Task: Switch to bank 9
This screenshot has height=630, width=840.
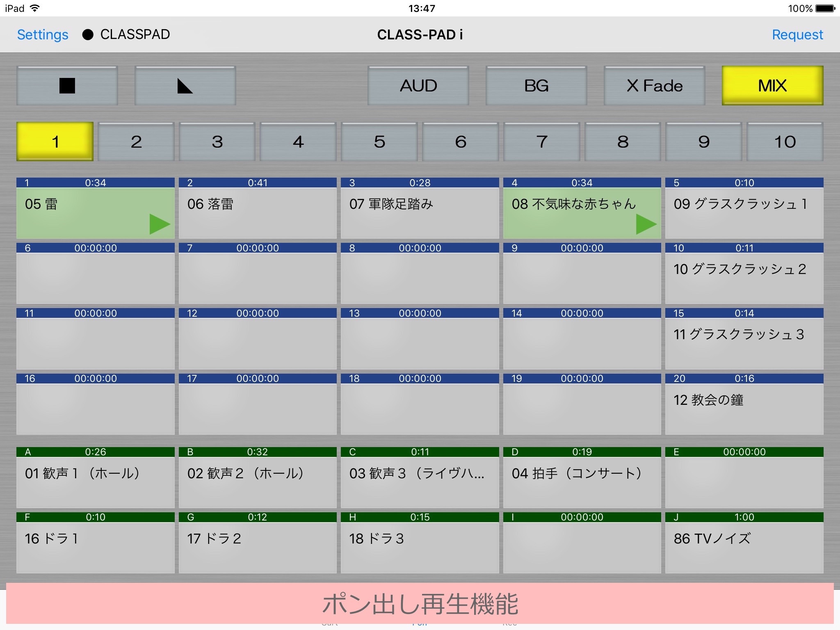Action: pos(704,142)
